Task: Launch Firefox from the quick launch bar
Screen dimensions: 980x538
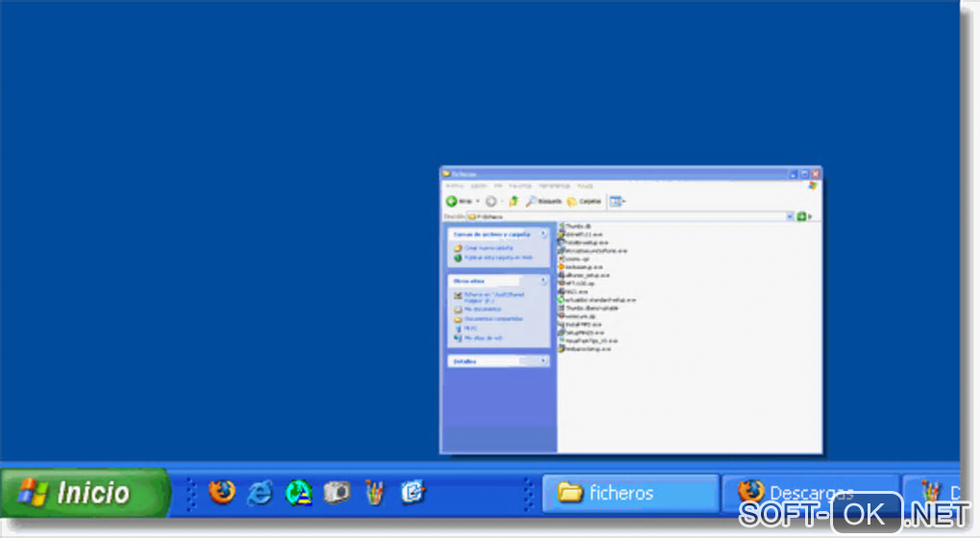Action: (x=222, y=493)
